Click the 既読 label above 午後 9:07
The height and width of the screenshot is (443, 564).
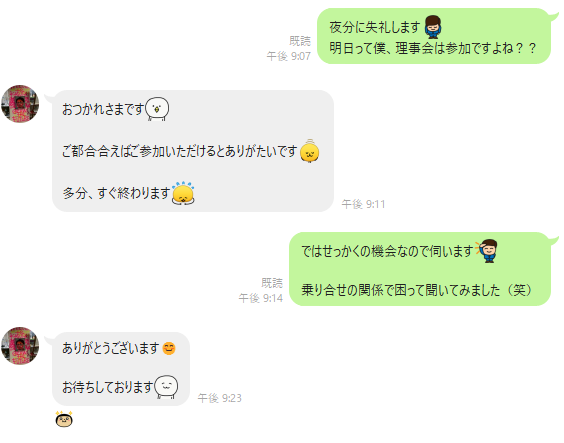point(300,41)
